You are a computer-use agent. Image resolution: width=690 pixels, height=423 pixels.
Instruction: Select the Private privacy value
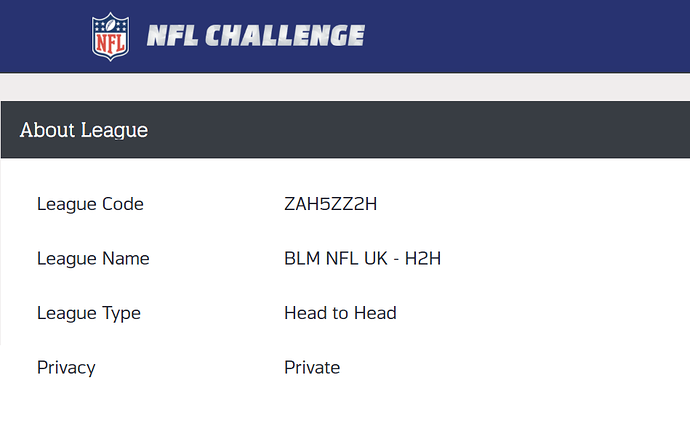[312, 368]
